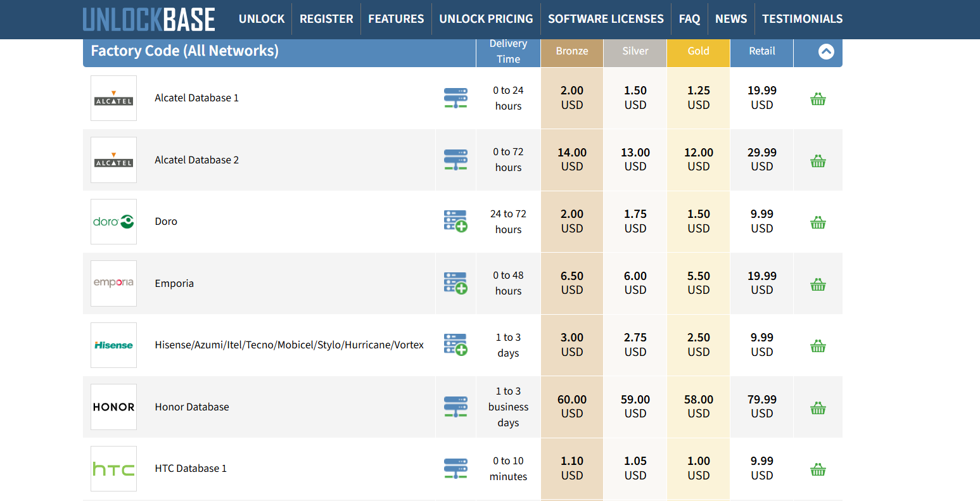
Task: Add HTC Database 1 to the basket
Action: [818, 470]
